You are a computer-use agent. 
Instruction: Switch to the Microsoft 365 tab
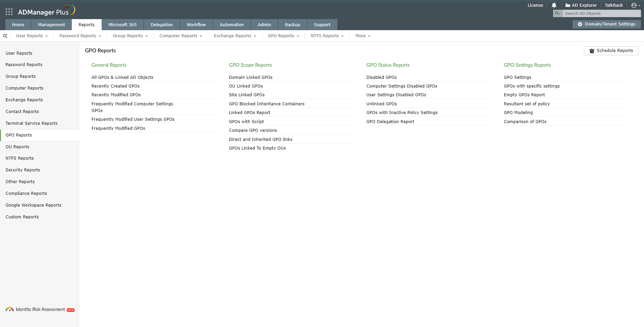click(x=122, y=24)
